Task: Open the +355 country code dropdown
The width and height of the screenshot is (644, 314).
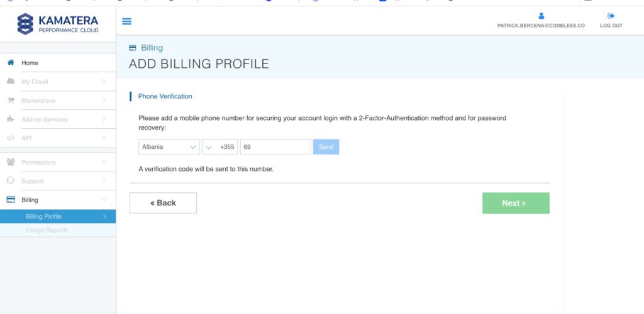Action: [x=219, y=147]
